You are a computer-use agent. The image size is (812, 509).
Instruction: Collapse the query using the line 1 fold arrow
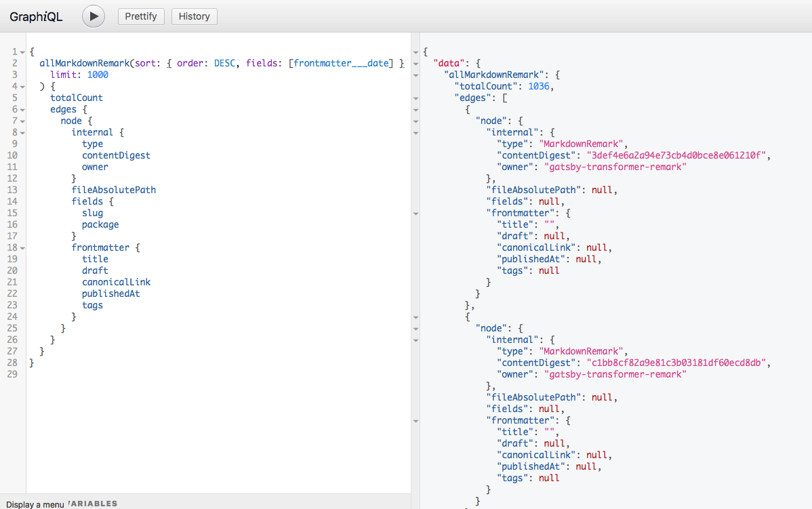tap(21, 51)
